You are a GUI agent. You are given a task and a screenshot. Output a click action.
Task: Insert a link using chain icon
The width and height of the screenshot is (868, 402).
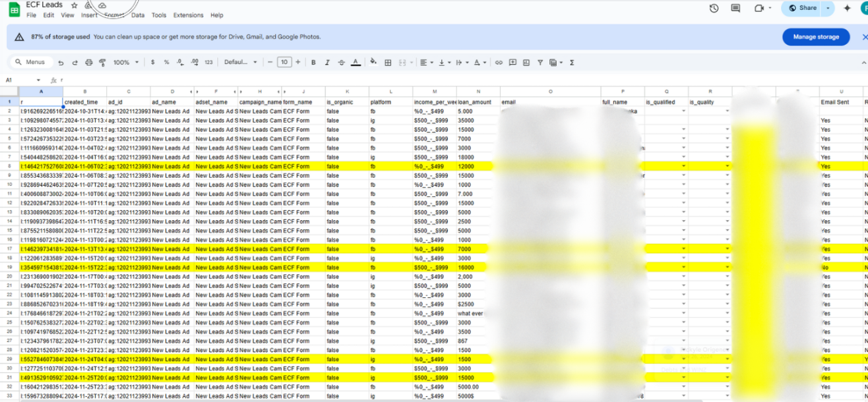(x=499, y=63)
